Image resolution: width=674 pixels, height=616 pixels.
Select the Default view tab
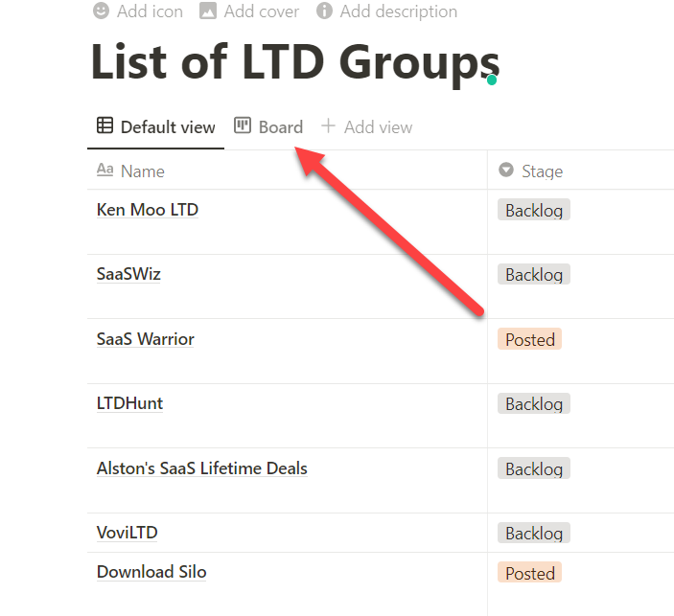167,126
